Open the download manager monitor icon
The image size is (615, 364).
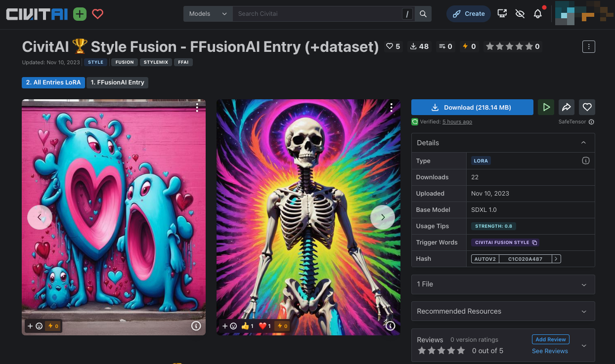(502, 14)
